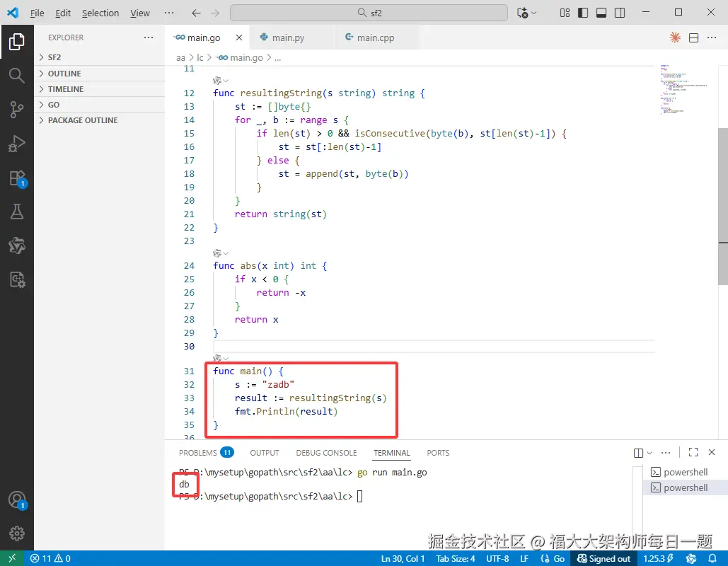Open the Accounts menu in the activity bar

(x=18, y=500)
